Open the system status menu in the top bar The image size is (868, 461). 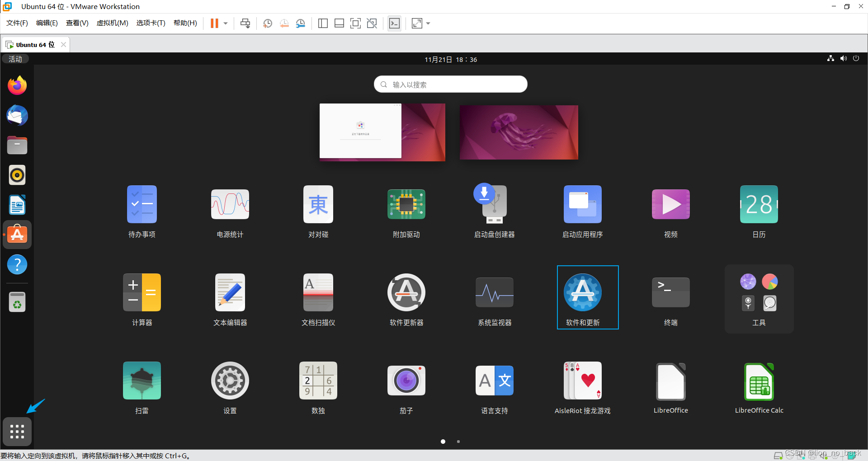[x=844, y=59]
